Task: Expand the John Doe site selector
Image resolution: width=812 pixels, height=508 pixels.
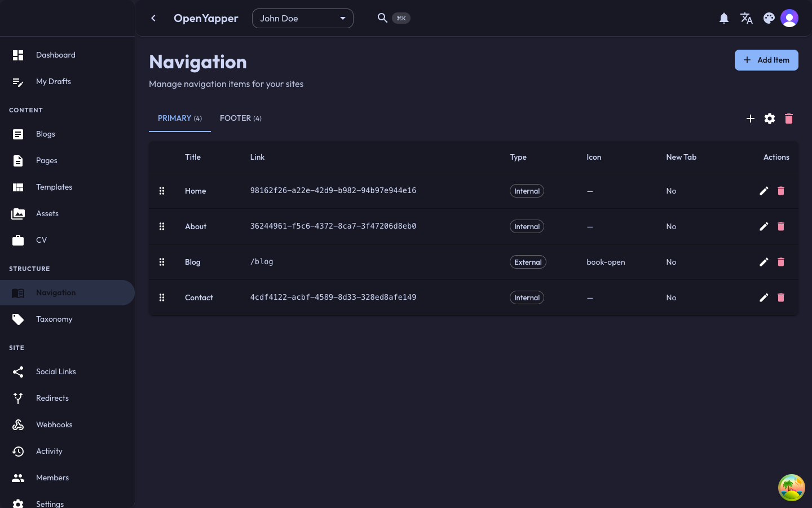Action: 303,18
